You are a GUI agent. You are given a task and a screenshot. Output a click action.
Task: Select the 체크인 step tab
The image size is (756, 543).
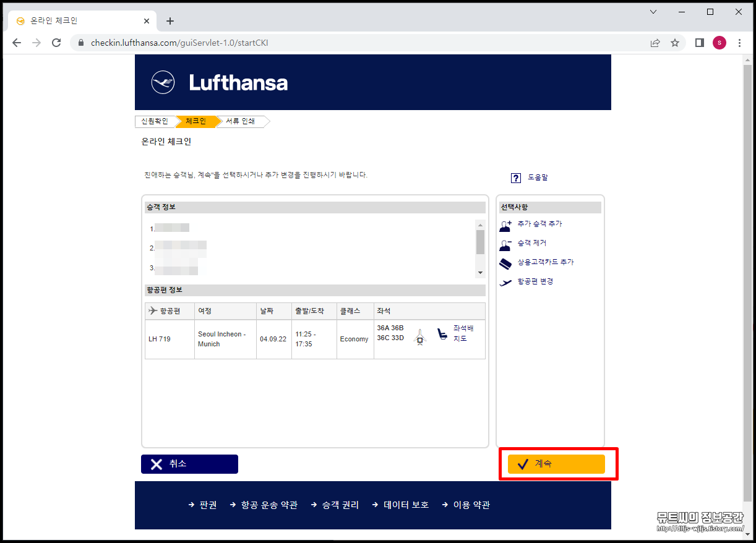point(195,121)
